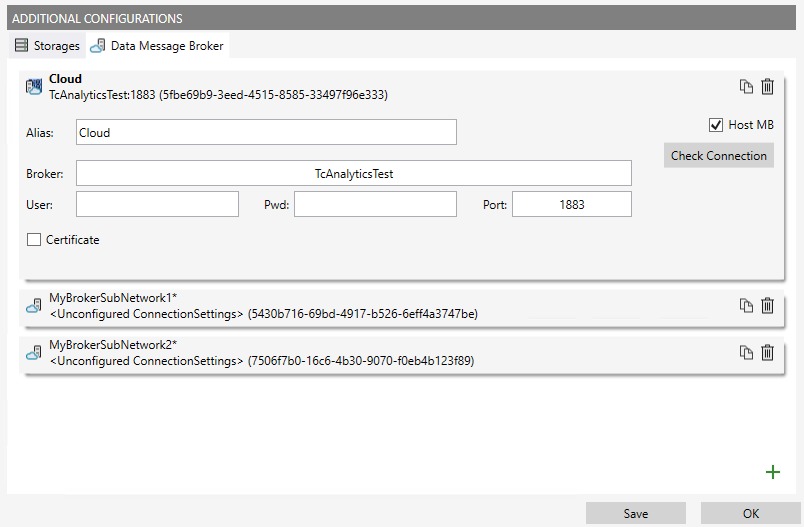Delete the Cloud broker entry

click(767, 87)
